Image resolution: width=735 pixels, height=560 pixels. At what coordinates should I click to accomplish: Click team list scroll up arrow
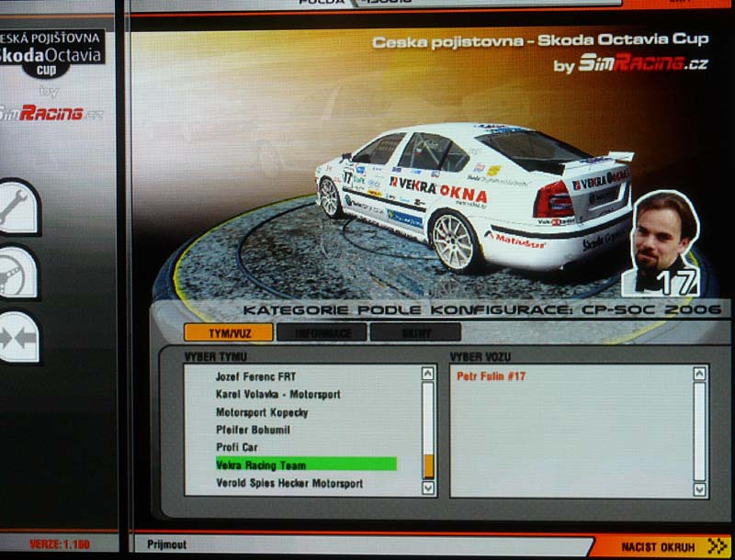click(427, 374)
